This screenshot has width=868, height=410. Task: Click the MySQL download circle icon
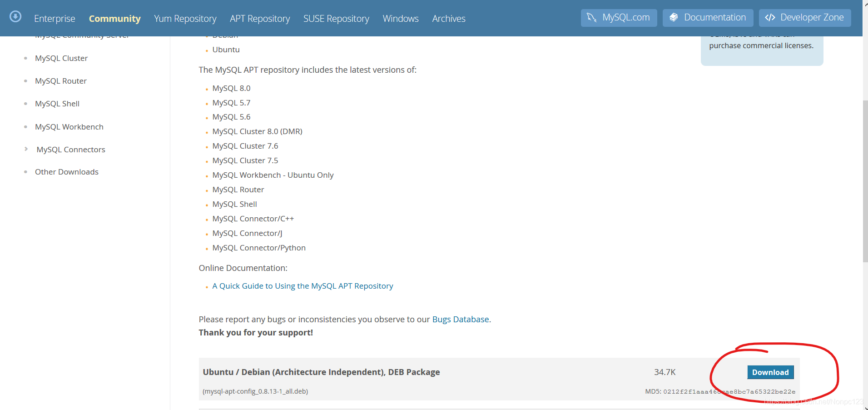point(15,17)
